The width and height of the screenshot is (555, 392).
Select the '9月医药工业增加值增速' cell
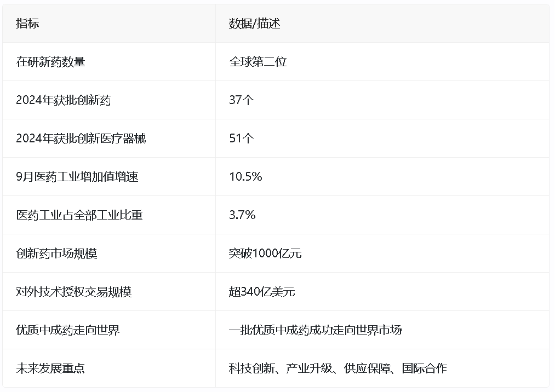(x=76, y=177)
